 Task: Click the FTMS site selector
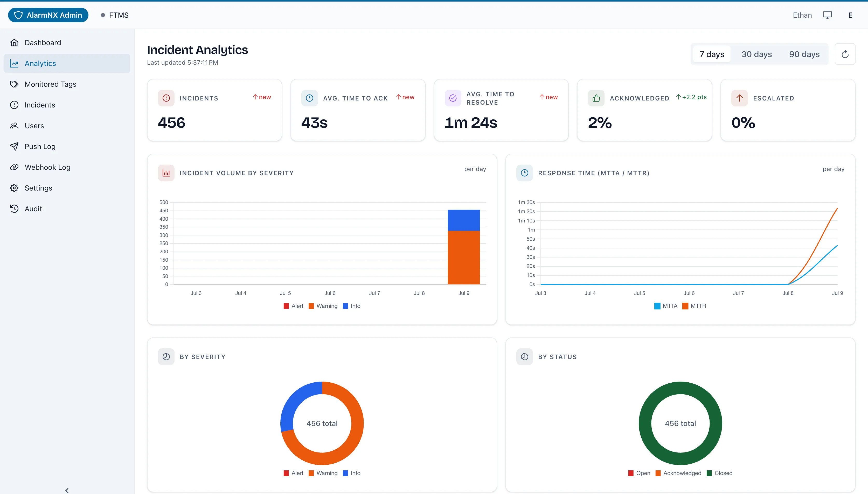pyautogui.click(x=115, y=15)
